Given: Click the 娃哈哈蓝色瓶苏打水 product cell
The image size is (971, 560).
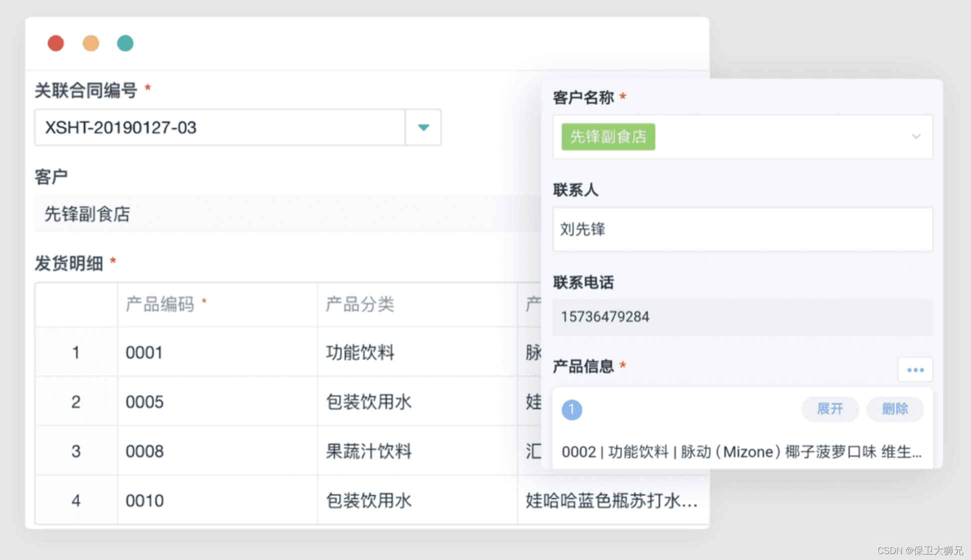Looking at the screenshot, I should pos(611,500).
